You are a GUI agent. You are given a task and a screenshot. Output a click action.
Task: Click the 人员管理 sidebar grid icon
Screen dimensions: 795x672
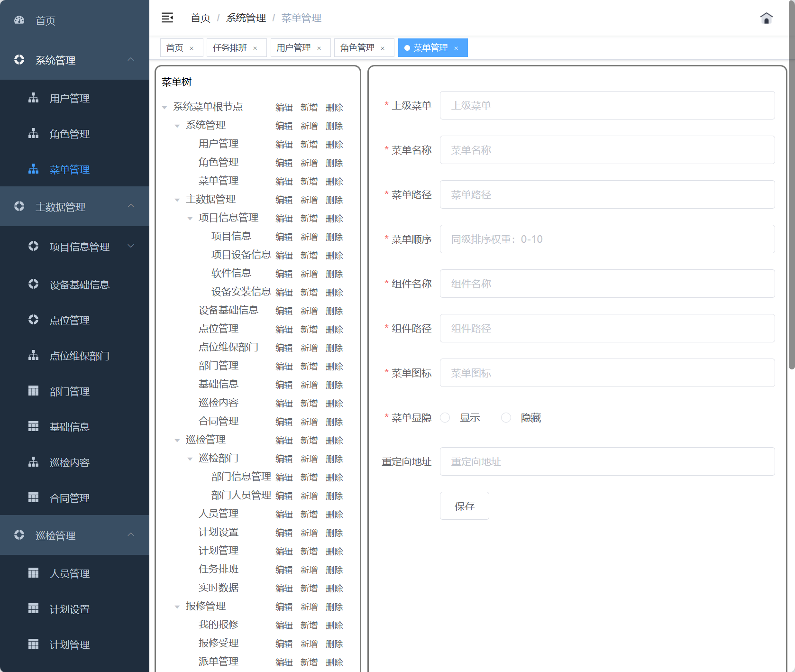33,573
